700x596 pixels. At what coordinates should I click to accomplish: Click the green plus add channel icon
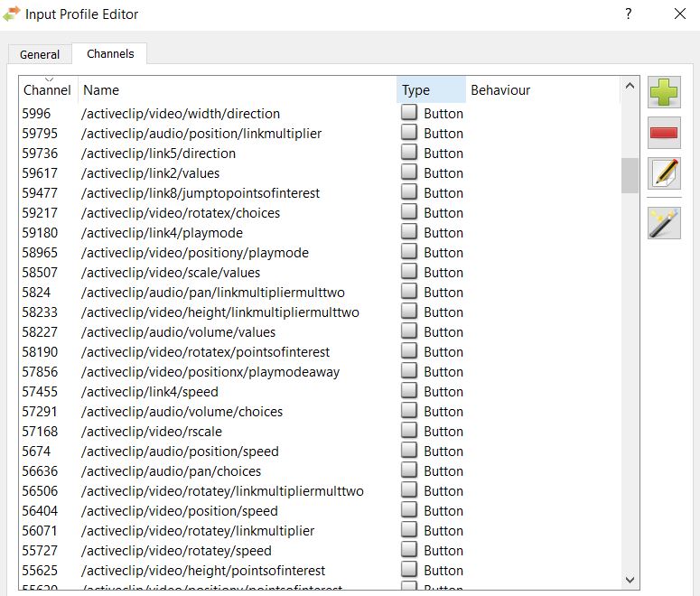coord(664,92)
